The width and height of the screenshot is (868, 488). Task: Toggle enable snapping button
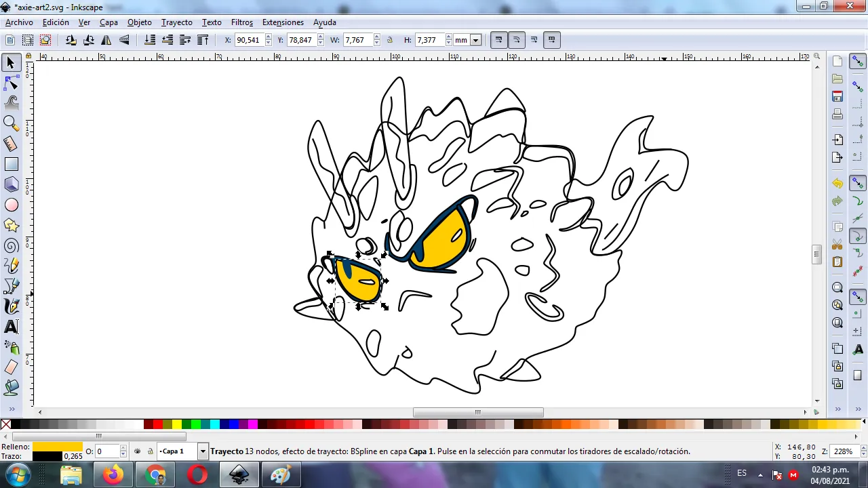click(858, 62)
